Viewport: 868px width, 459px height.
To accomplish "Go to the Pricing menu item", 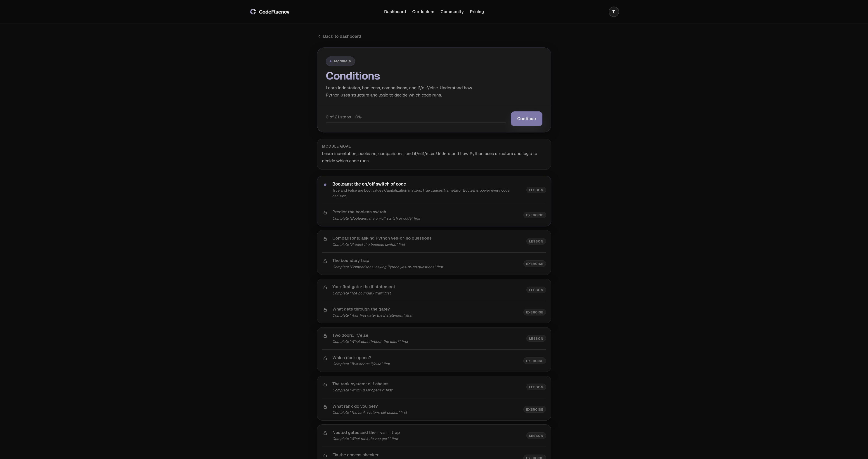I will point(476,12).
